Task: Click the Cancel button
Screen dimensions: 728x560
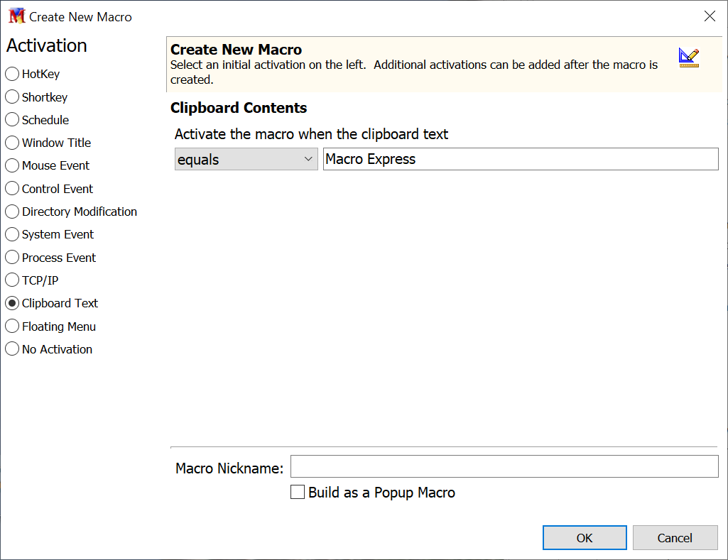Action: 674,538
